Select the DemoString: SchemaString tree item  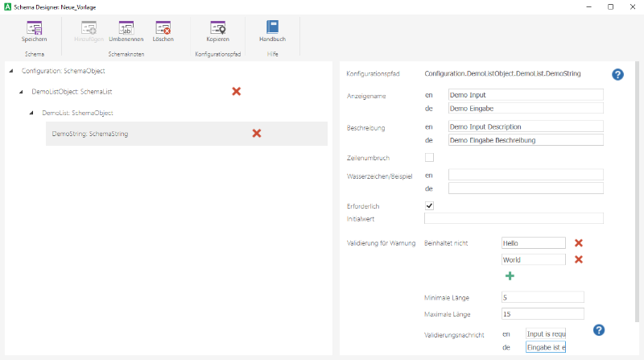click(89, 134)
